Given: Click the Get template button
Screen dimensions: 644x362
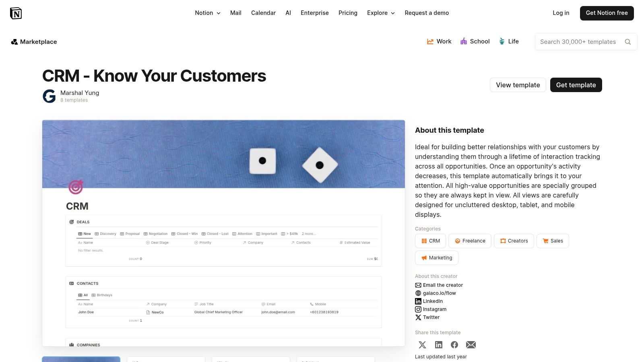Looking at the screenshot, I should point(576,85).
